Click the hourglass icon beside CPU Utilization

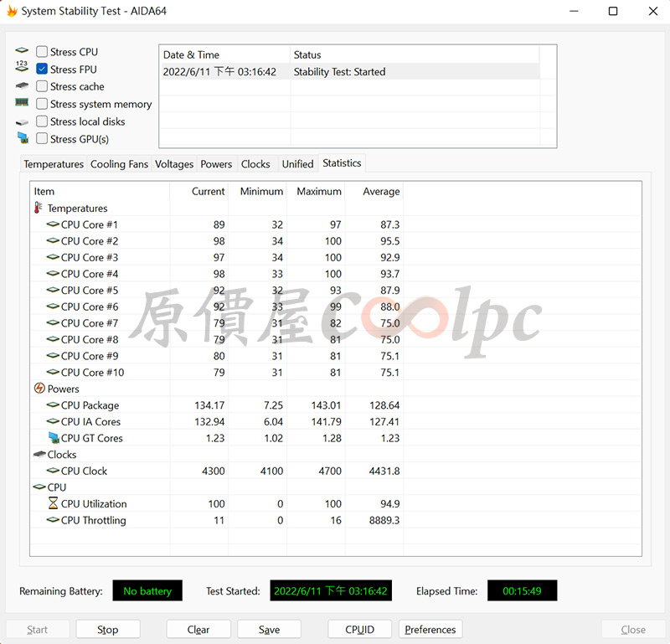pyautogui.click(x=53, y=504)
